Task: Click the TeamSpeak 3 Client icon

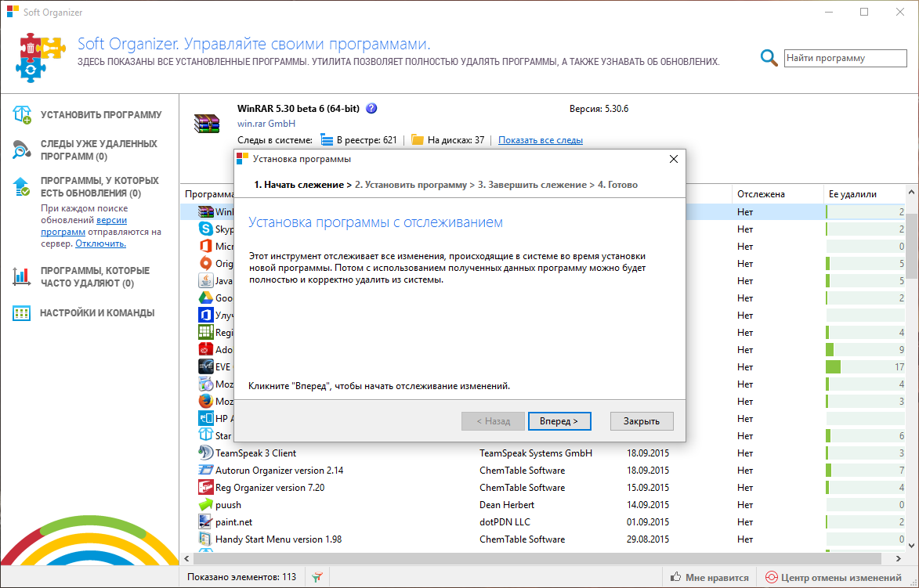Action: click(206, 453)
